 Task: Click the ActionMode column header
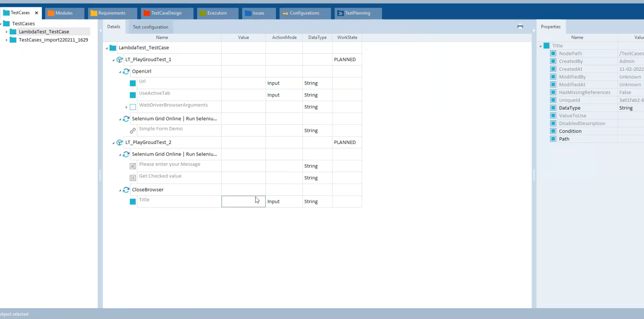click(x=284, y=37)
